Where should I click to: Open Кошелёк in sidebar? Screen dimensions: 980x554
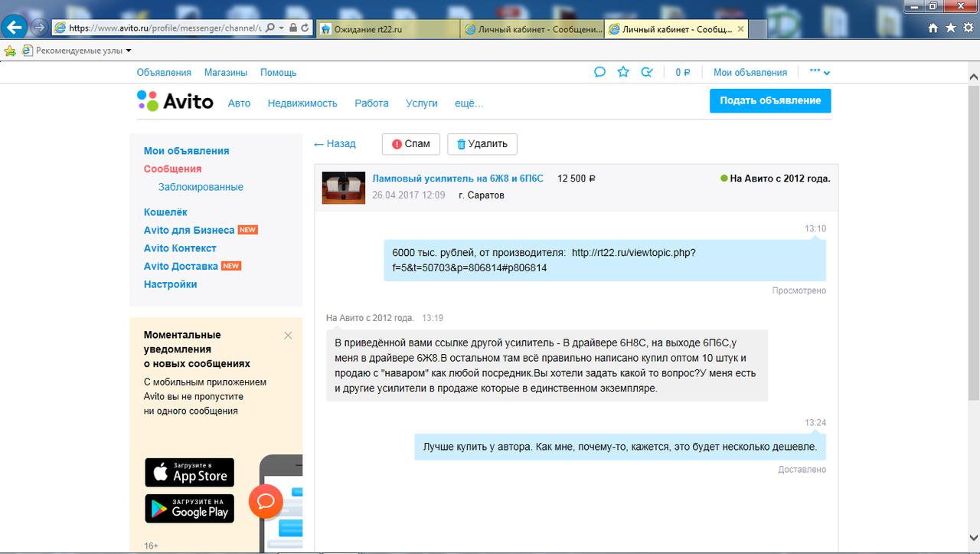click(165, 212)
